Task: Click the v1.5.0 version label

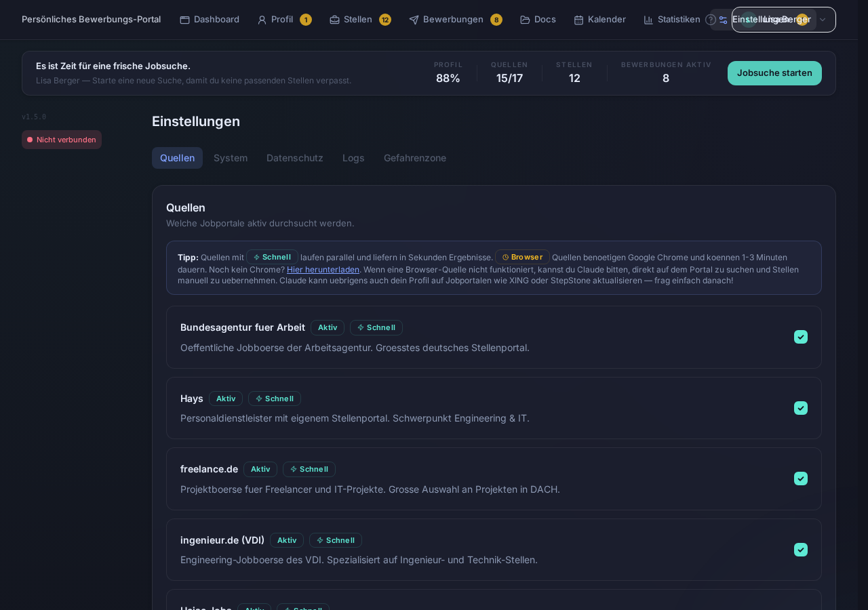Action: click(34, 117)
